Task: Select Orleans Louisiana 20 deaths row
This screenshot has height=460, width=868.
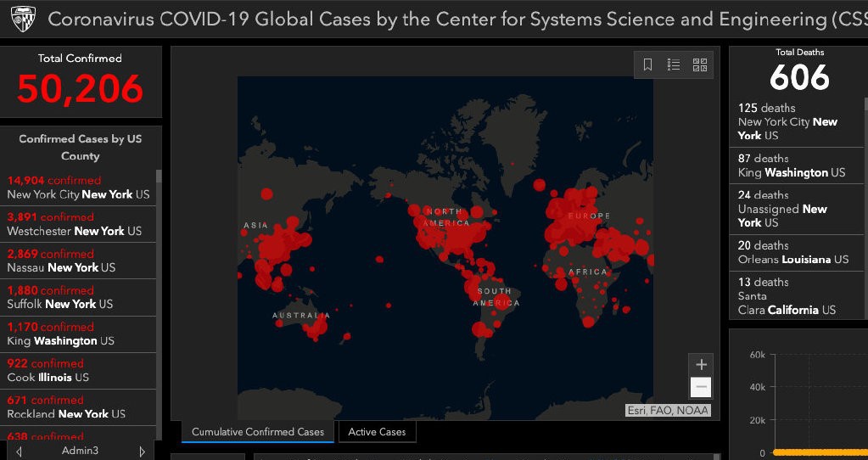Action: point(797,252)
